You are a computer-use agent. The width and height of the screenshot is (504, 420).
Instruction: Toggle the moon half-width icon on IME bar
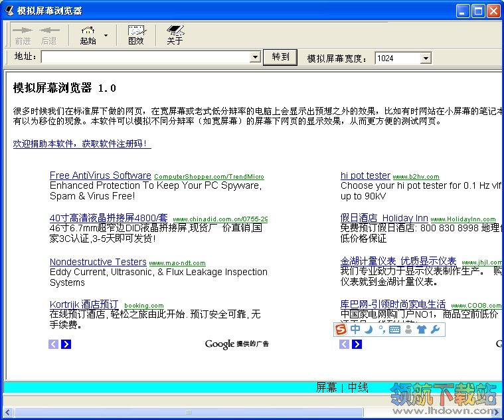[x=369, y=330]
